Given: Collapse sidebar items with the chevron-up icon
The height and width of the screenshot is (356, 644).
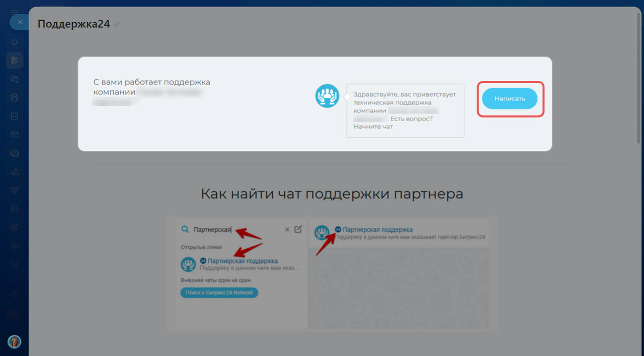Looking at the screenshot, I should pos(15,280).
